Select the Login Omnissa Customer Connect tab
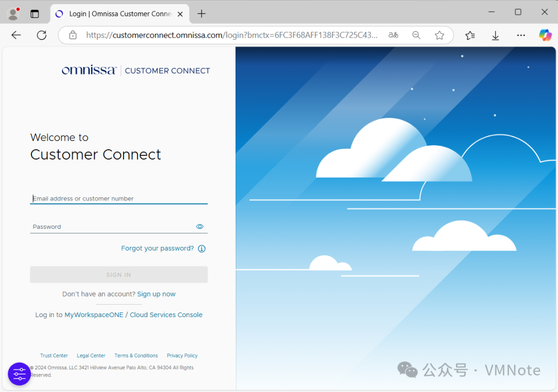 click(120, 14)
